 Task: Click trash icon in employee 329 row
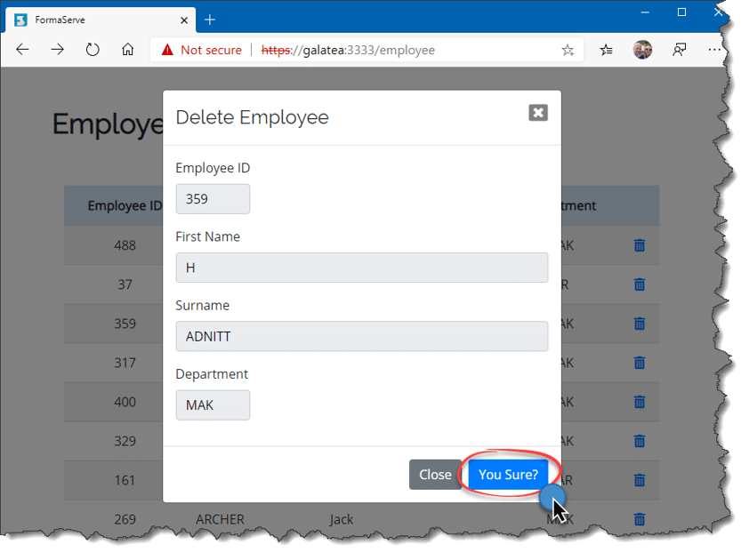point(639,441)
